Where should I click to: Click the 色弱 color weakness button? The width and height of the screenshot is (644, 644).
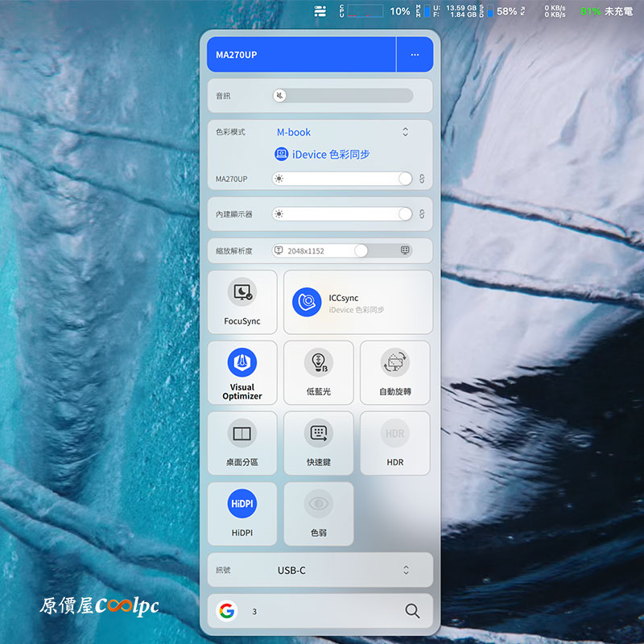(x=319, y=513)
